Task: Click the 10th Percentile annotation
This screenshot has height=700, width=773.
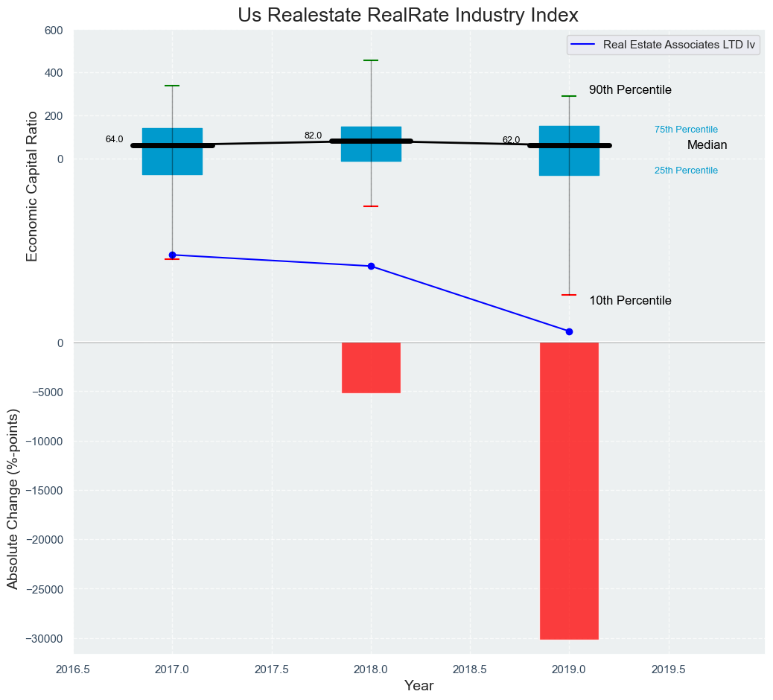Action: (x=630, y=301)
